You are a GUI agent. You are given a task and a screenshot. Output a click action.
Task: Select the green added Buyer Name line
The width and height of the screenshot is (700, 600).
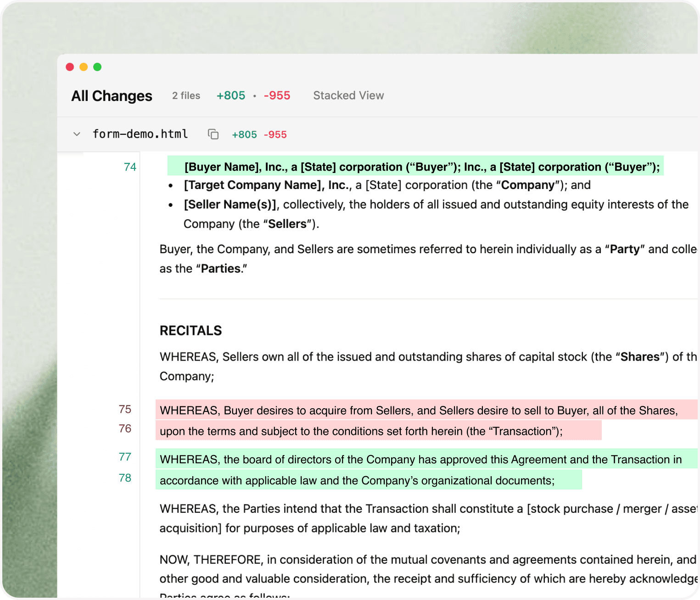(415, 166)
